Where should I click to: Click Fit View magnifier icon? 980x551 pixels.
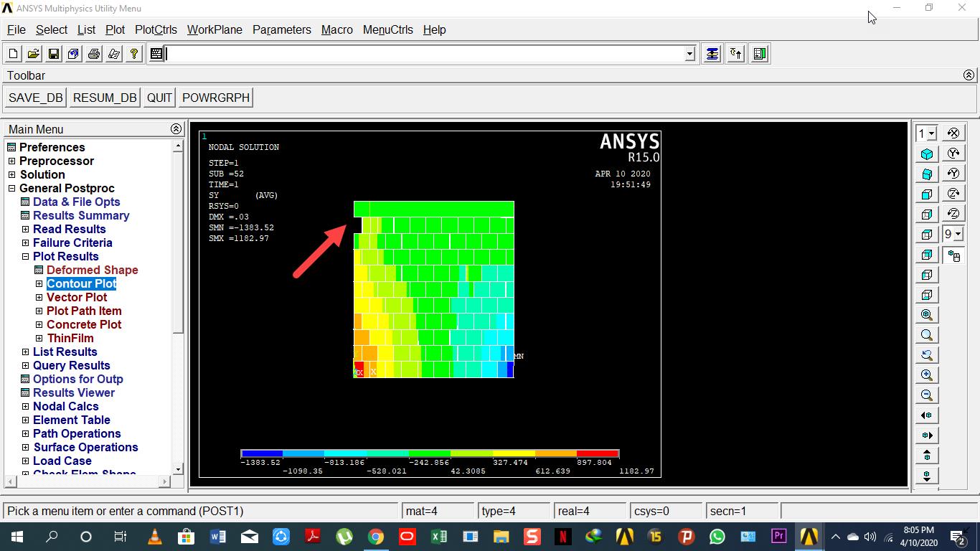pyautogui.click(x=927, y=315)
